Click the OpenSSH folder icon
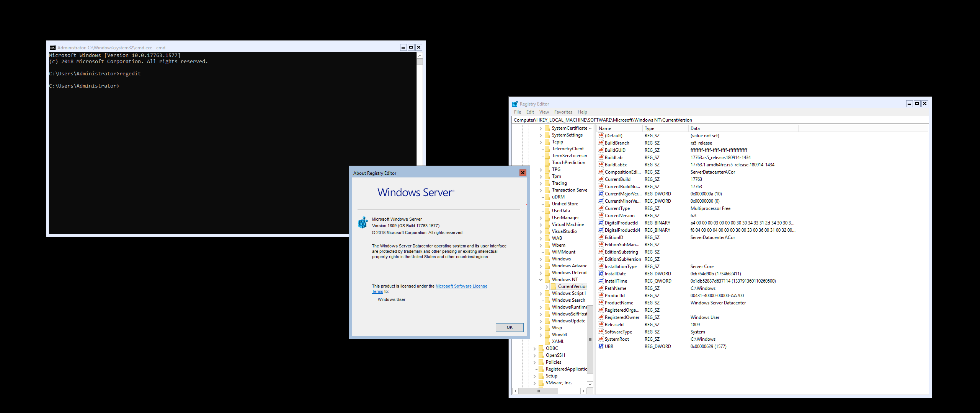Viewport: 980px width, 413px height. (x=541, y=355)
